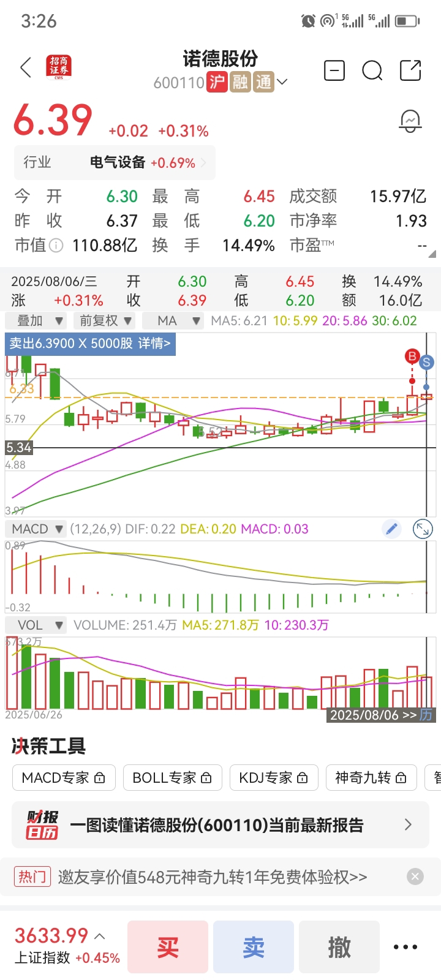The image size is (441, 980).
Task: Expand stock code dropdown chevron
Action: (x=282, y=82)
